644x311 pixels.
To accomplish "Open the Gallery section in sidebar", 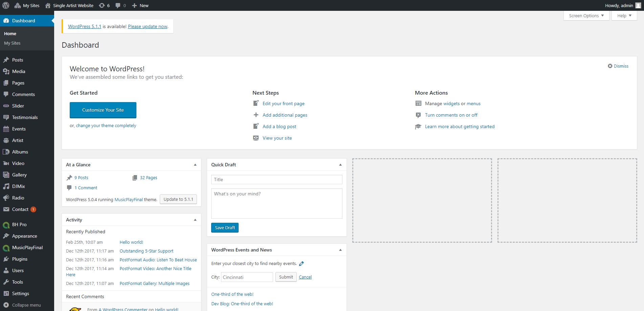I will click(x=19, y=175).
